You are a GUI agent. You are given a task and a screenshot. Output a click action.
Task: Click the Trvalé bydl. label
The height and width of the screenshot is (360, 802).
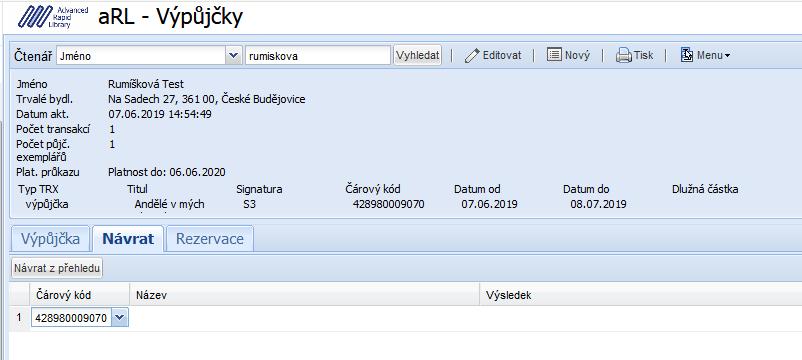[x=44, y=99]
